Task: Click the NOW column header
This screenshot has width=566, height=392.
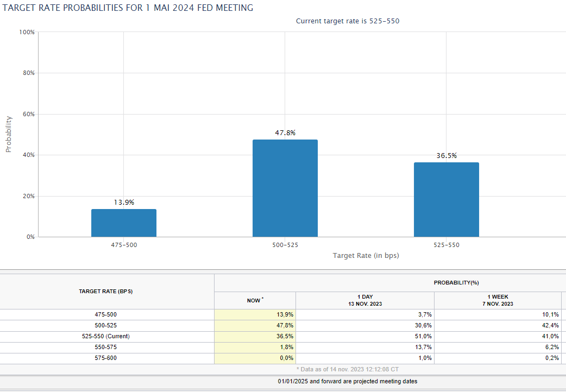Action: (255, 300)
